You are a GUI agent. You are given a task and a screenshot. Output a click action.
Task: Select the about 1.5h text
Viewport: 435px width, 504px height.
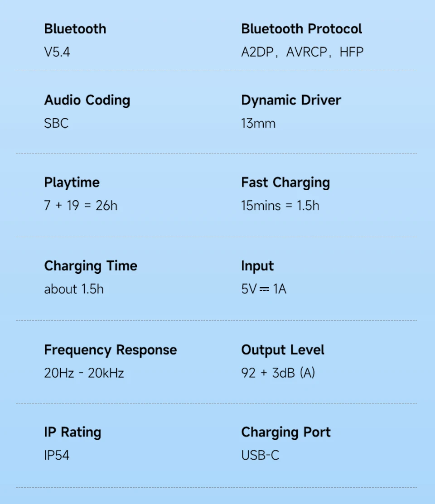click(x=74, y=289)
